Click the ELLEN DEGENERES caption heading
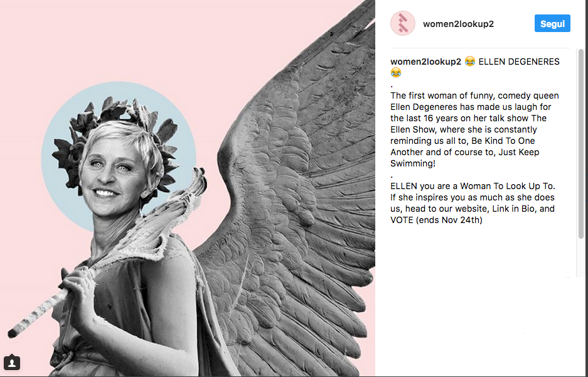 coord(519,62)
